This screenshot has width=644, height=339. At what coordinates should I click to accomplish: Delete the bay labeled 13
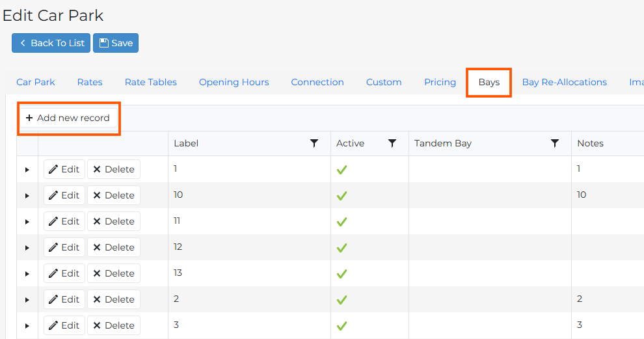[x=114, y=273]
